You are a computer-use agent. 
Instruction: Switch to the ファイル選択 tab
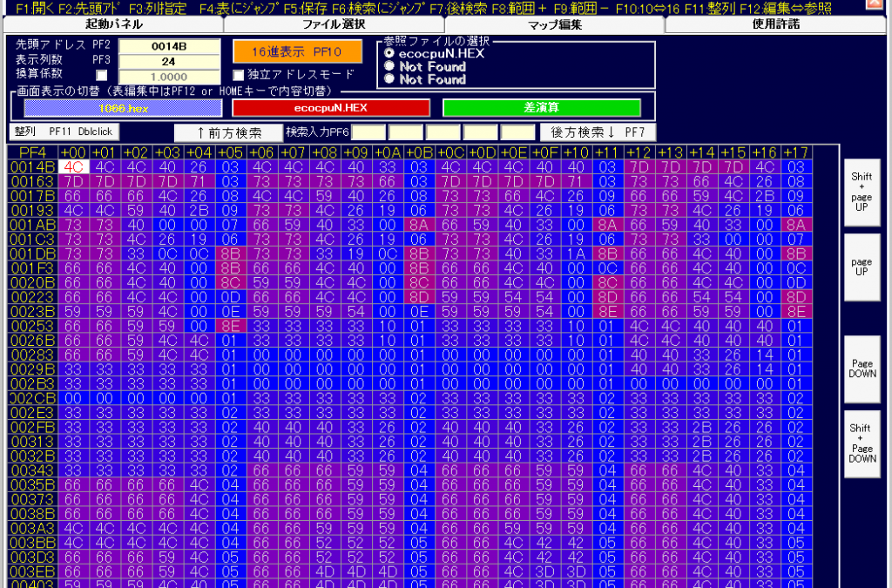334,24
